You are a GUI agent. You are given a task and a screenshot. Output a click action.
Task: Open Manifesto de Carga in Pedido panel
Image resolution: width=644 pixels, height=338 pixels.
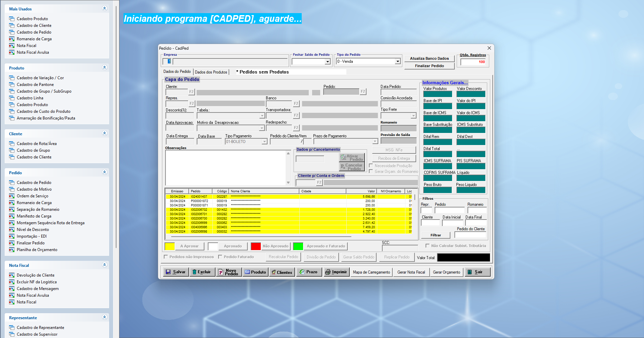coord(34,216)
